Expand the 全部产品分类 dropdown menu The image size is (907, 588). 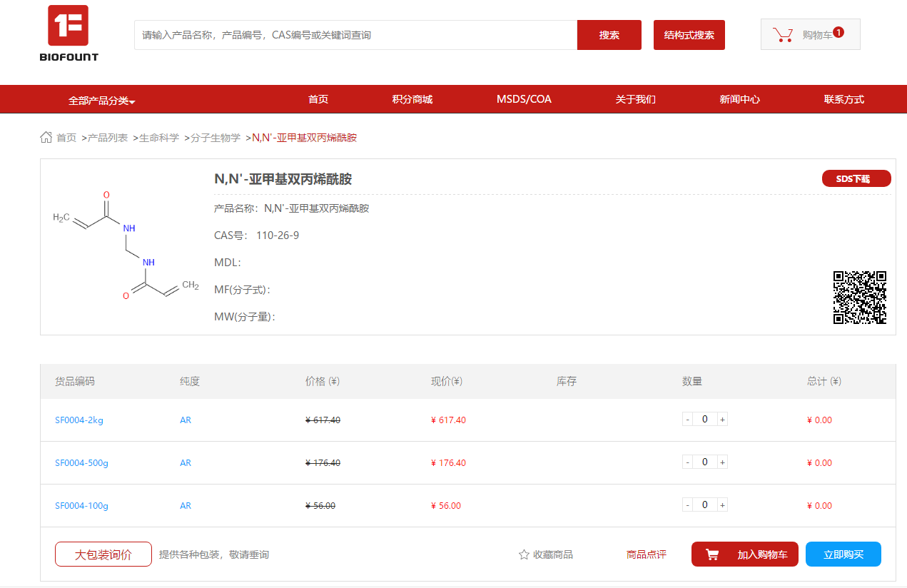[101, 100]
